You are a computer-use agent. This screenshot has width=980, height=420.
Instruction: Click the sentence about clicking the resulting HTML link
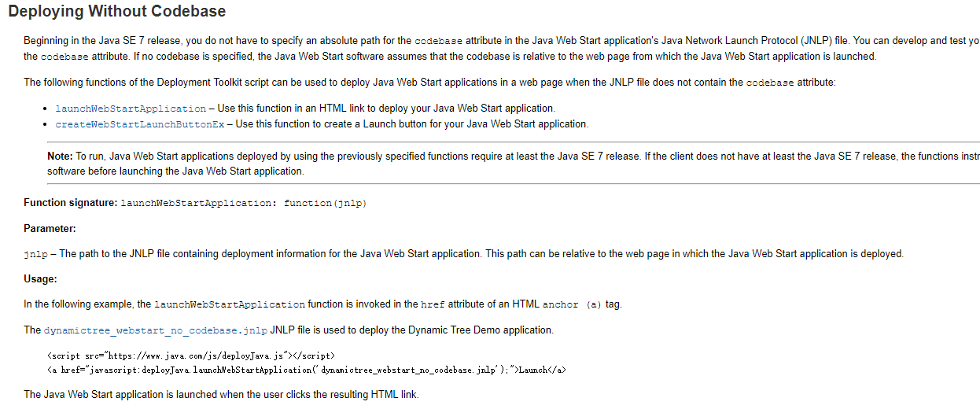pyautogui.click(x=221, y=395)
